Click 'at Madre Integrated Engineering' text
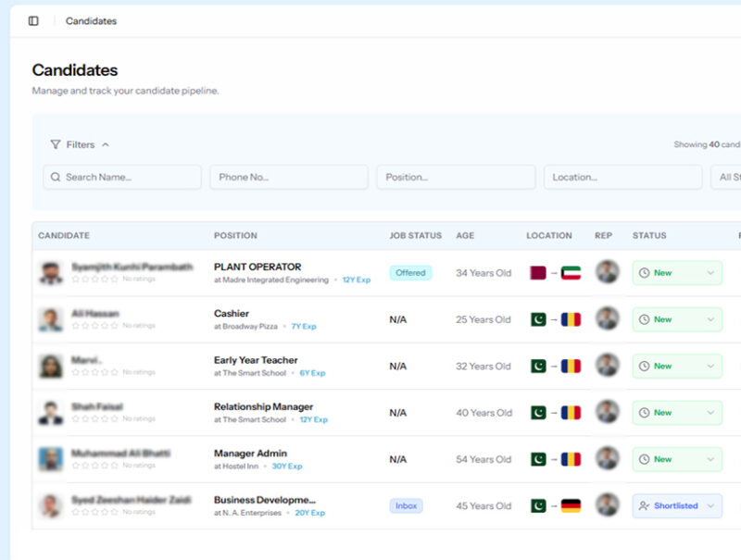The height and width of the screenshot is (560, 741). click(x=271, y=280)
